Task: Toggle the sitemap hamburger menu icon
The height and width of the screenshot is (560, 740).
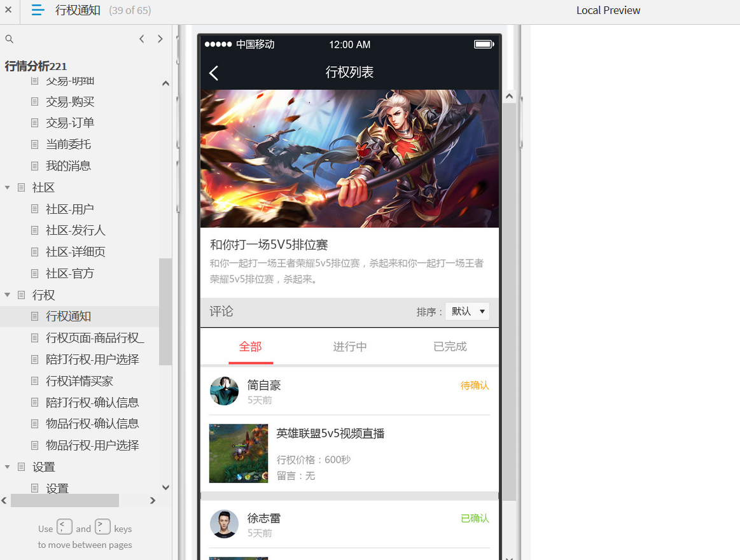Action: click(38, 10)
